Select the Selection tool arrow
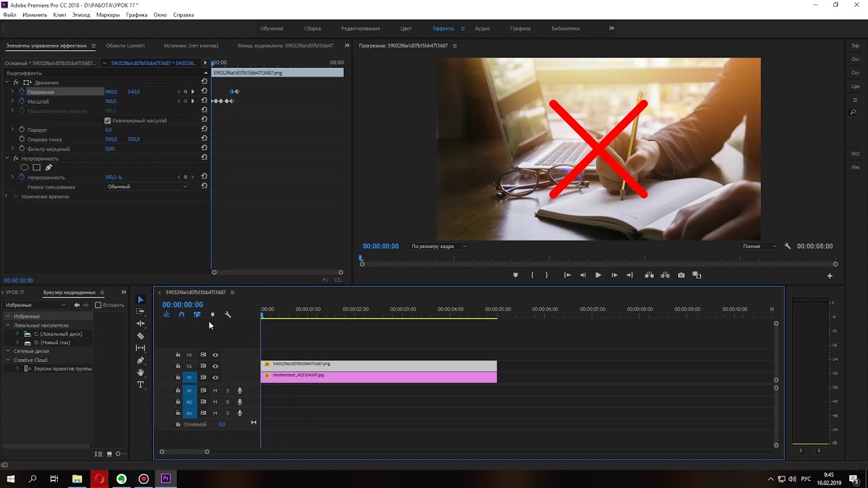 pos(140,300)
